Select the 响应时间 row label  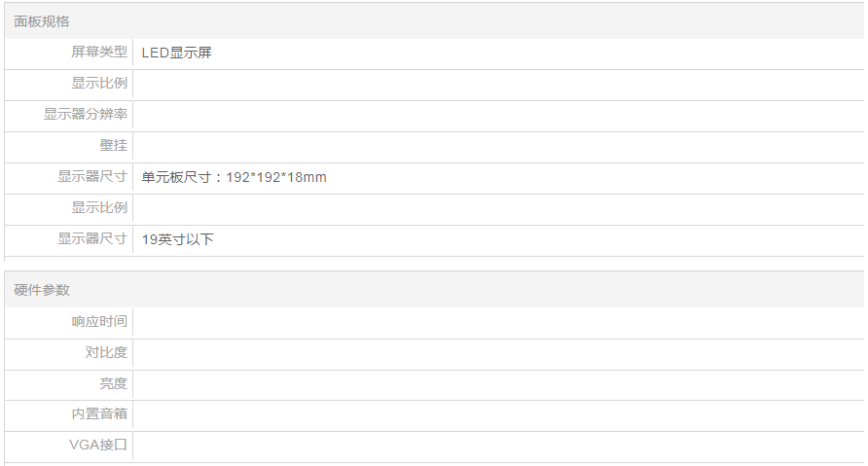[98, 321]
